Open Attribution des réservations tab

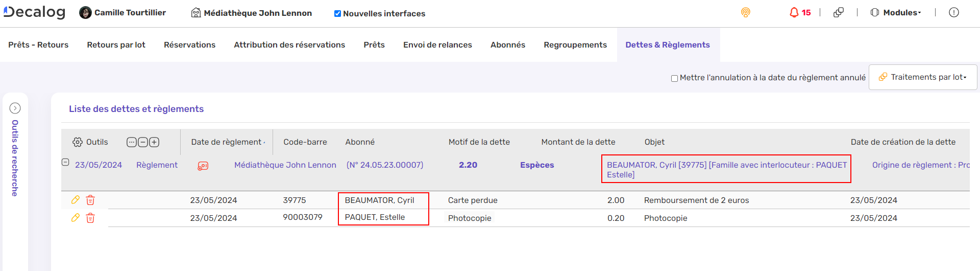click(289, 45)
